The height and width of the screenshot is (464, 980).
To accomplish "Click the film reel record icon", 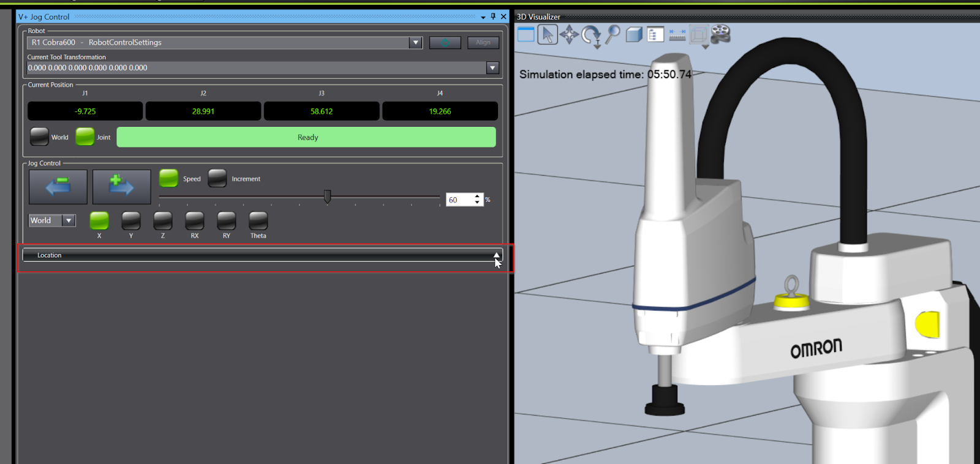I will tap(721, 34).
